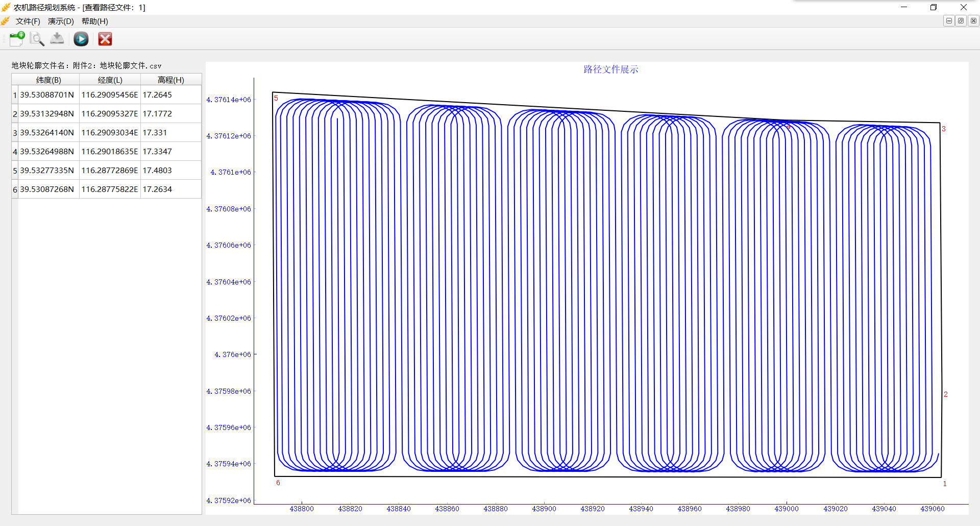Click red vertex label 6 on the chart
This screenshot has width=980, height=526.
pos(278,483)
